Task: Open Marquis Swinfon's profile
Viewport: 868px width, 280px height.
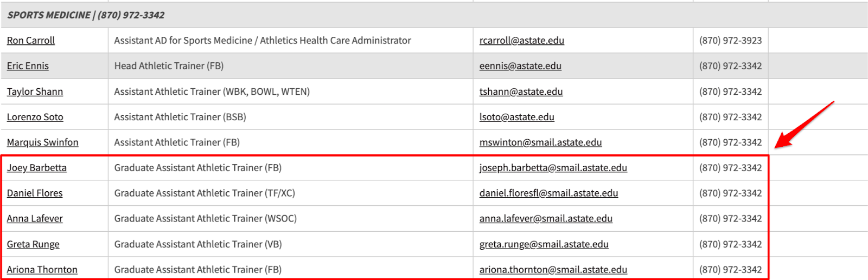Action: pos(42,142)
